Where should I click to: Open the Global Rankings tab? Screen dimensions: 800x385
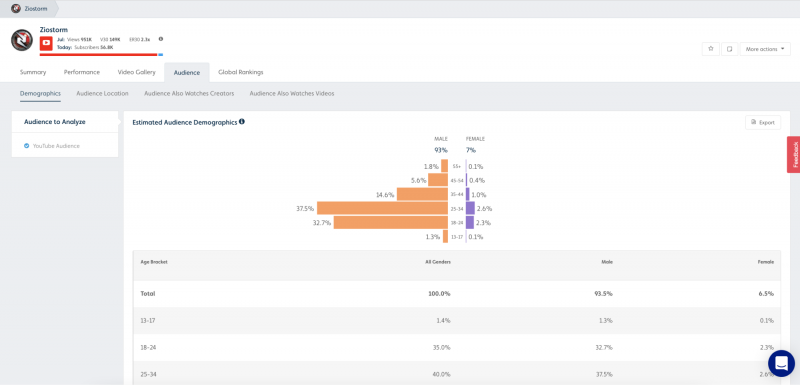point(241,72)
